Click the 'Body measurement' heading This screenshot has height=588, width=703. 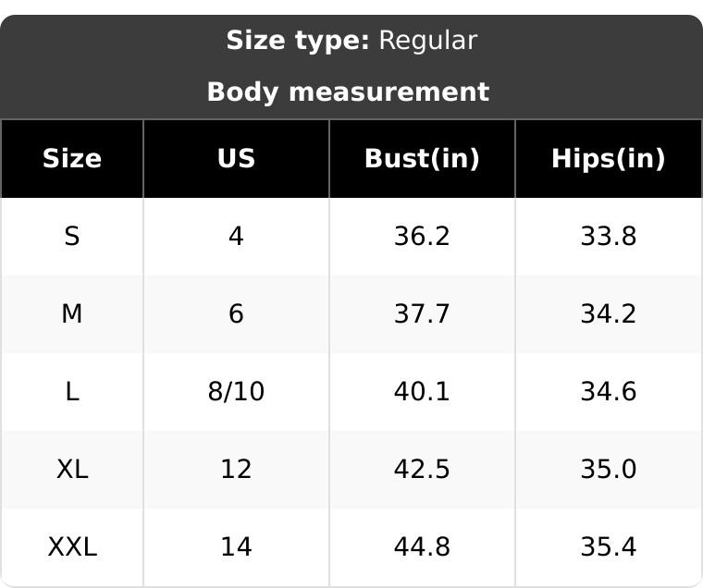click(348, 92)
